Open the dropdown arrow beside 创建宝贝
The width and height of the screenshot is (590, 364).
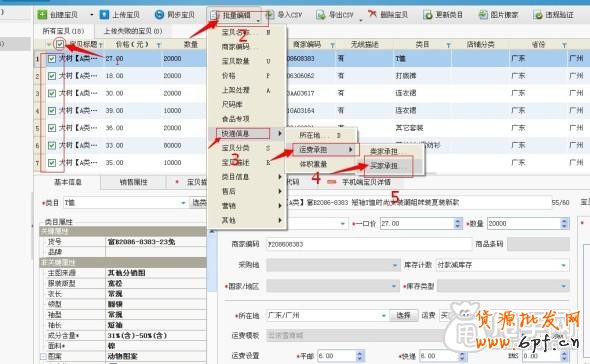[91, 15]
